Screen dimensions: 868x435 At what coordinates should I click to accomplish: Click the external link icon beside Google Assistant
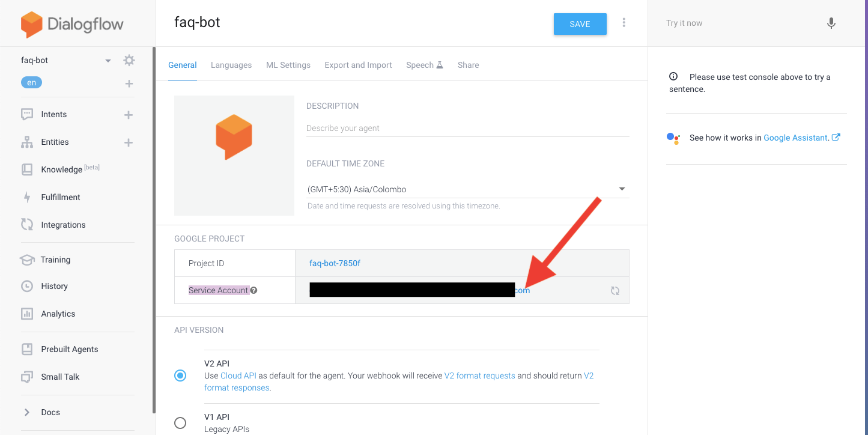836,137
